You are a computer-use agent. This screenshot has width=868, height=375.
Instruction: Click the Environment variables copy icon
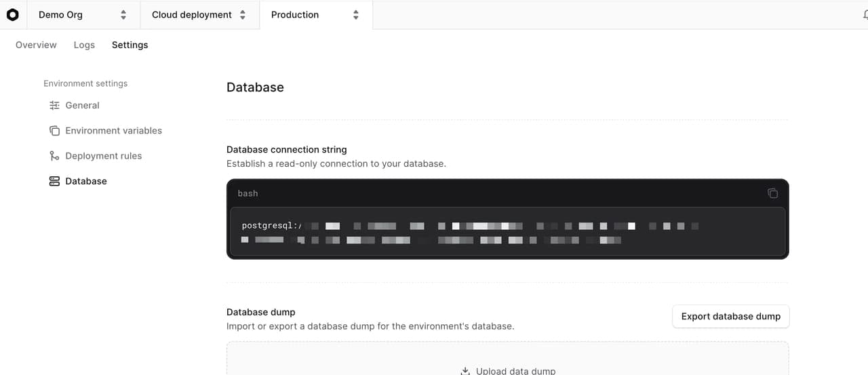coord(54,130)
